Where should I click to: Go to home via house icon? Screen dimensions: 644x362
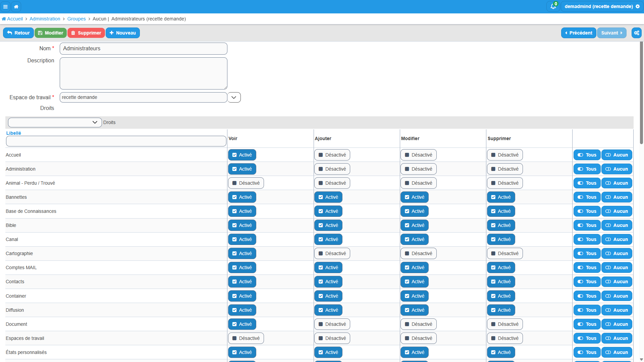pos(16,6)
